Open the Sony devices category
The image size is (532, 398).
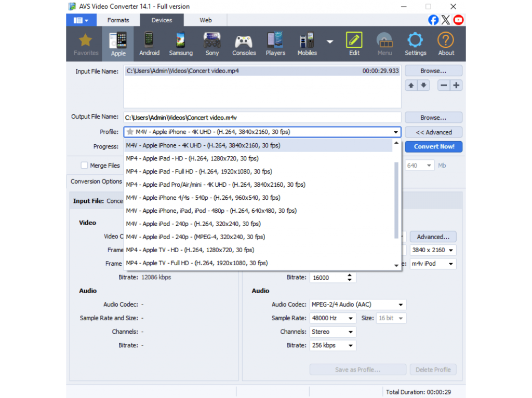point(212,44)
